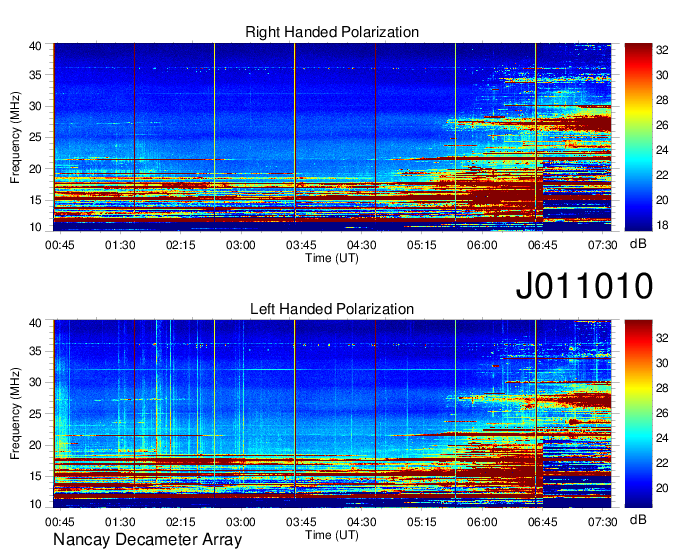680x552 pixels.
Task: Click the "dB" unit under Left Handed color scale
Action: coord(638,520)
